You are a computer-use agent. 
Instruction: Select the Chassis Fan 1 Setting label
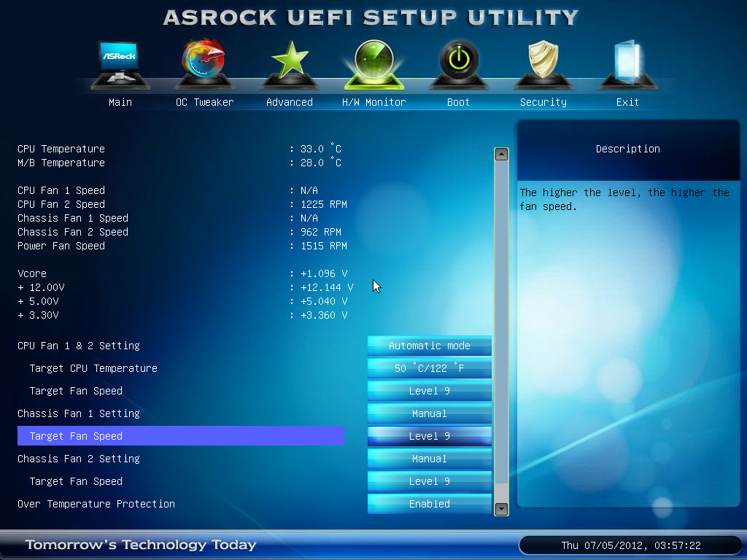click(x=79, y=413)
